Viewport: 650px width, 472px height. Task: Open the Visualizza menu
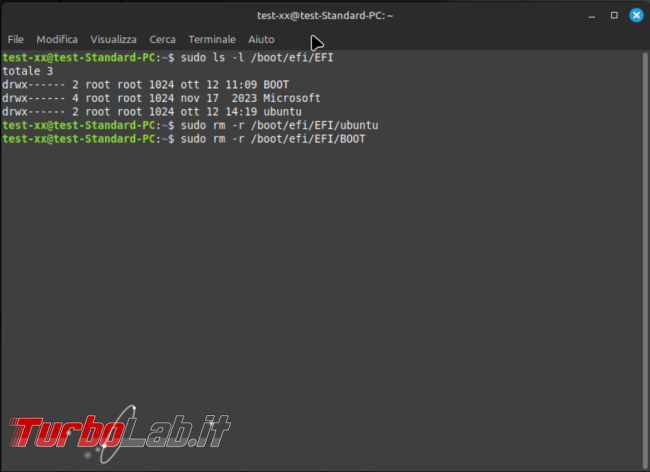[x=113, y=39]
